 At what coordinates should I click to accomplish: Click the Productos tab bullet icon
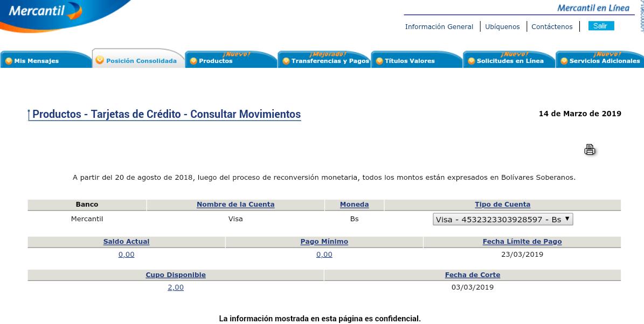point(193,61)
